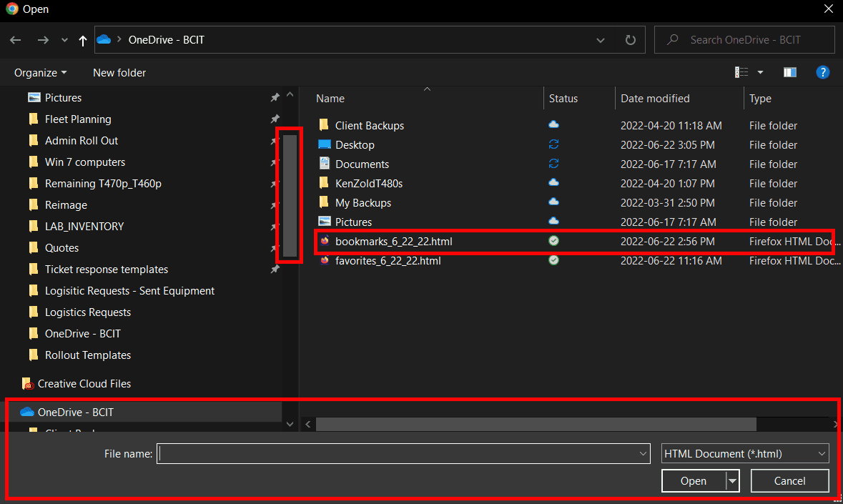Click the Back navigation arrow
843x504 pixels.
point(16,40)
